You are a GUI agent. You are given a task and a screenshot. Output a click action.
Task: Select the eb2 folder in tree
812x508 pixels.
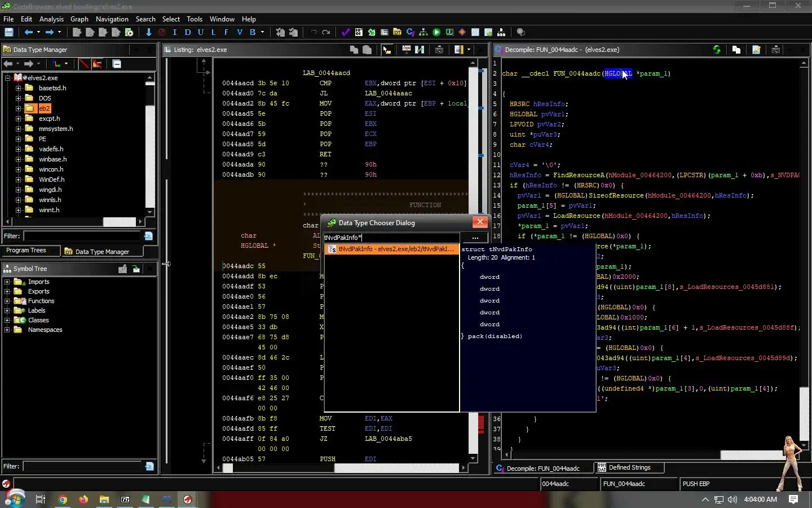click(x=45, y=108)
